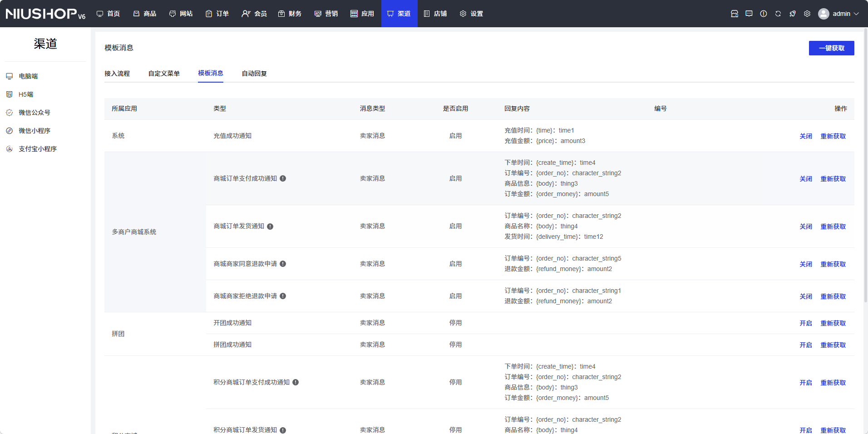Image resolution: width=868 pixels, height=434 pixels.
Task: Click the rocket icon in header
Action: pyautogui.click(x=793, y=14)
